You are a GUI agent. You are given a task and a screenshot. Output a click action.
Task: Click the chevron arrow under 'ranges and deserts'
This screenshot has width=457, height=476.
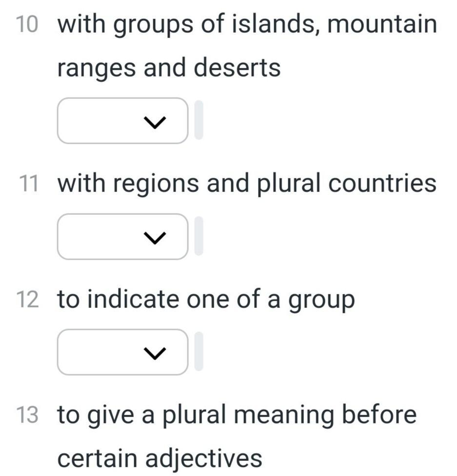point(155,122)
